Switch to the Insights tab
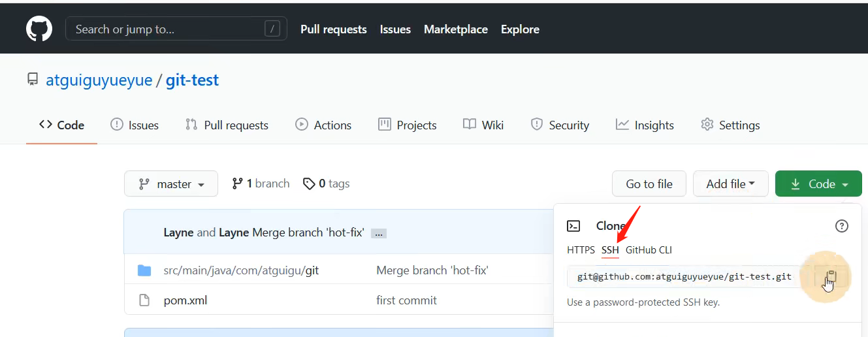This screenshot has height=337, width=868. point(645,125)
